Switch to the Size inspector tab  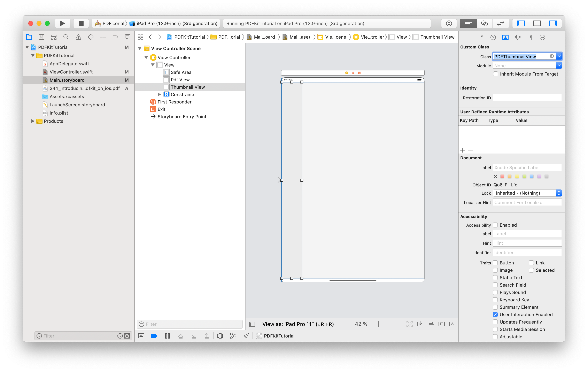pyautogui.click(x=530, y=37)
